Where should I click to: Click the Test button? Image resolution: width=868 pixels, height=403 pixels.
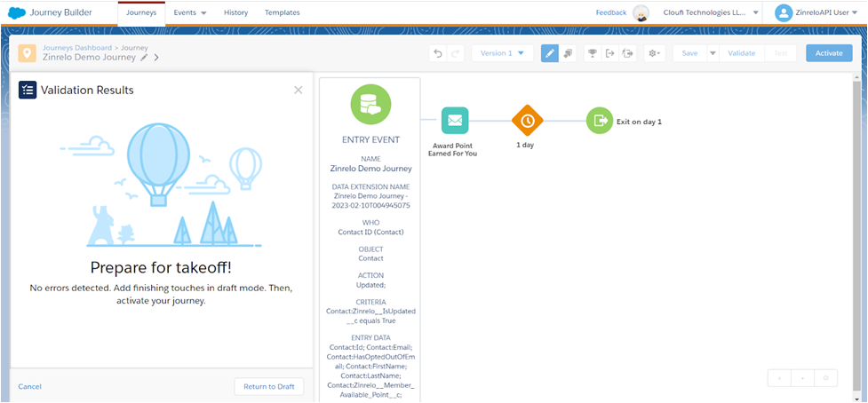pyautogui.click(x=781, y=53)
